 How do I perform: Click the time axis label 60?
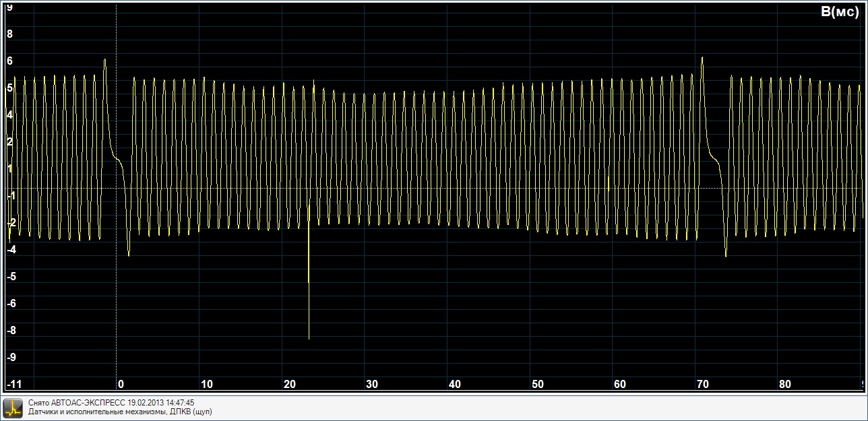click(619, 384)
